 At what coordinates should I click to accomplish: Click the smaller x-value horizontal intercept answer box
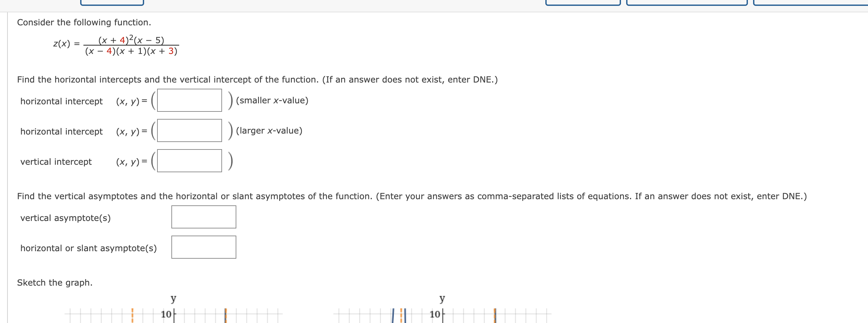190,100
